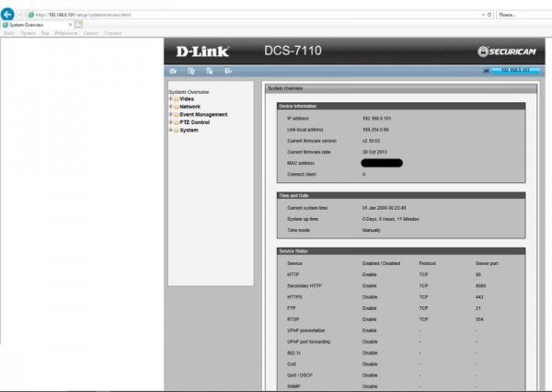Image resolution: width=552 pixels, height=392 pixels.
Task: Click the RTSP port value 554
Action: point(479,319)
